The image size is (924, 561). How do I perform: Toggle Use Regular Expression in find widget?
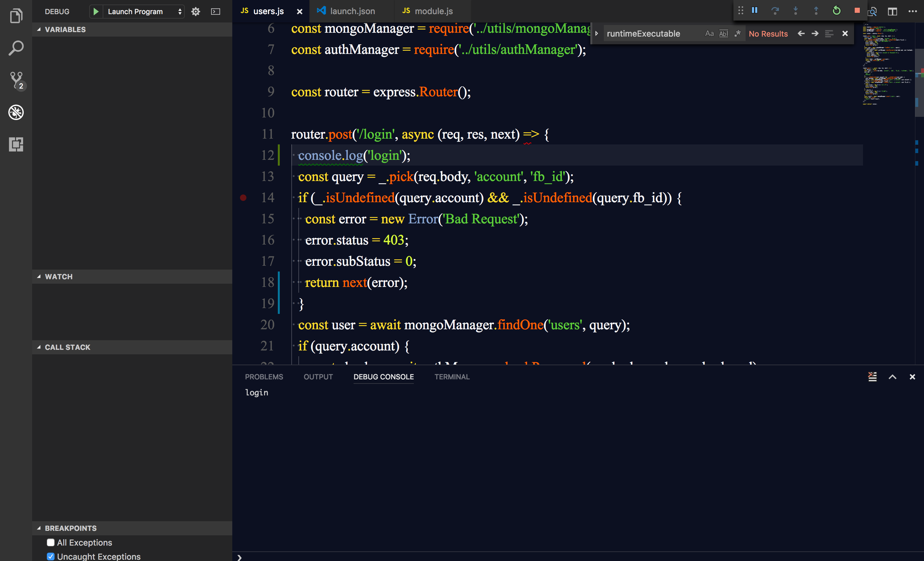pyautogui.click(x=738, y=33)
